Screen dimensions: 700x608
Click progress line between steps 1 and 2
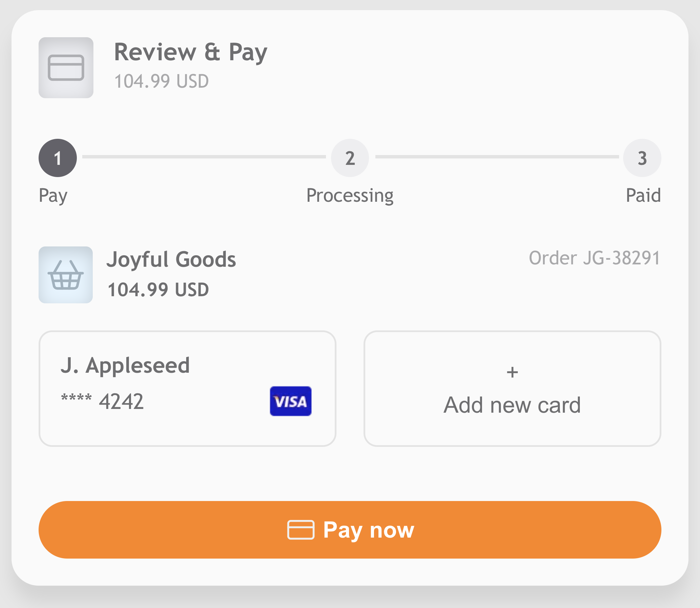point(204,157)
